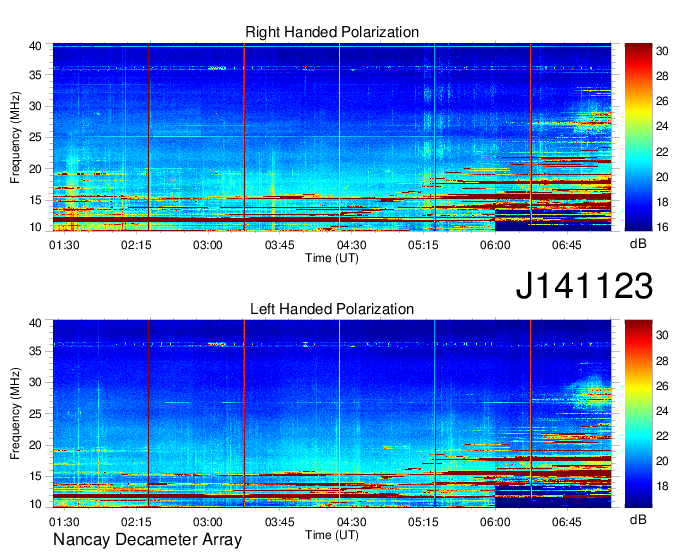Click '25' MHz tick on Right Handed frequency axis

[x=35, y=137]
